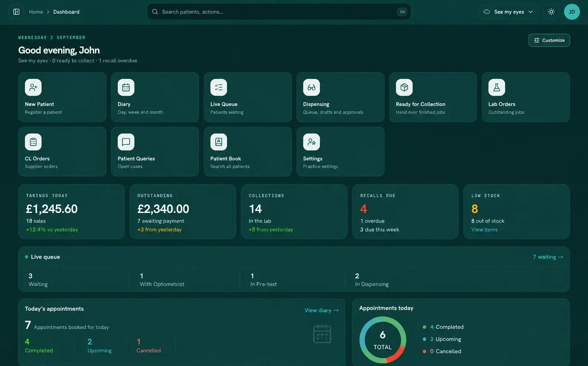Click the Collections count 14
This screenshot has height=366, width=588.
pos(255,209)
